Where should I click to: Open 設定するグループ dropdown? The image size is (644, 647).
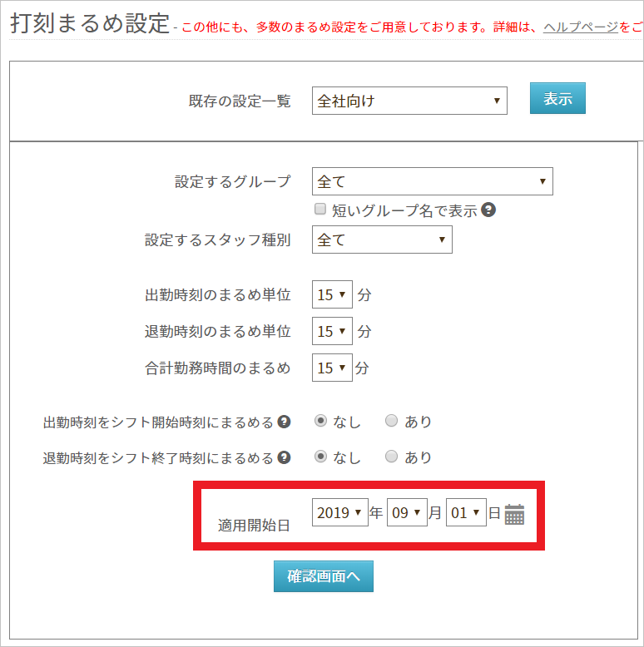click(432, 180)
